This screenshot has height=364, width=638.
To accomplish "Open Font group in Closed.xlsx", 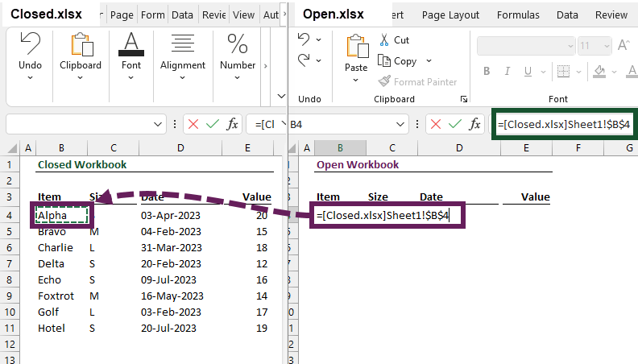I will [x=131, y=56].
